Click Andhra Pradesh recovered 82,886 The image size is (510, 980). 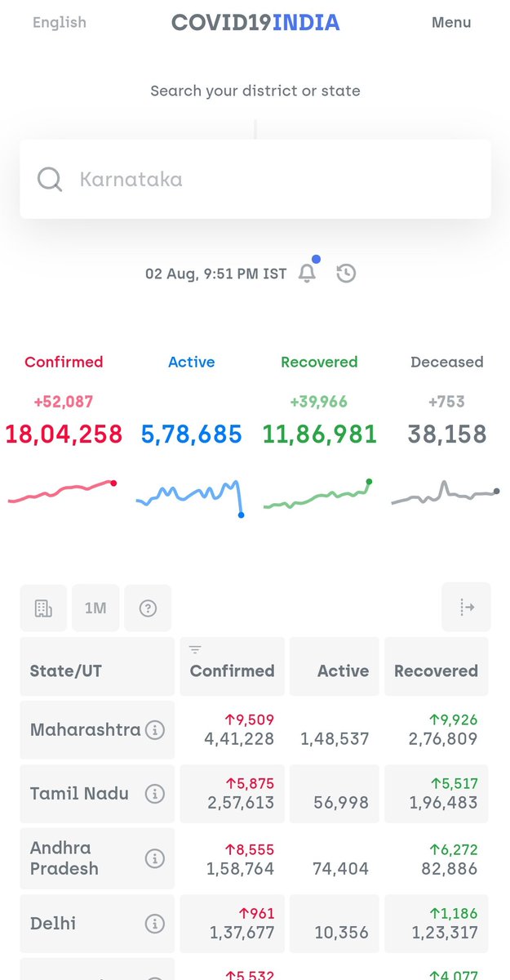[450, 868]
